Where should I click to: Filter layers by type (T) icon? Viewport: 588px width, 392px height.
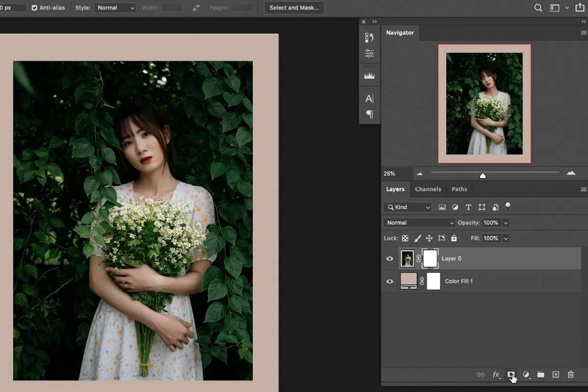point(468,207)
